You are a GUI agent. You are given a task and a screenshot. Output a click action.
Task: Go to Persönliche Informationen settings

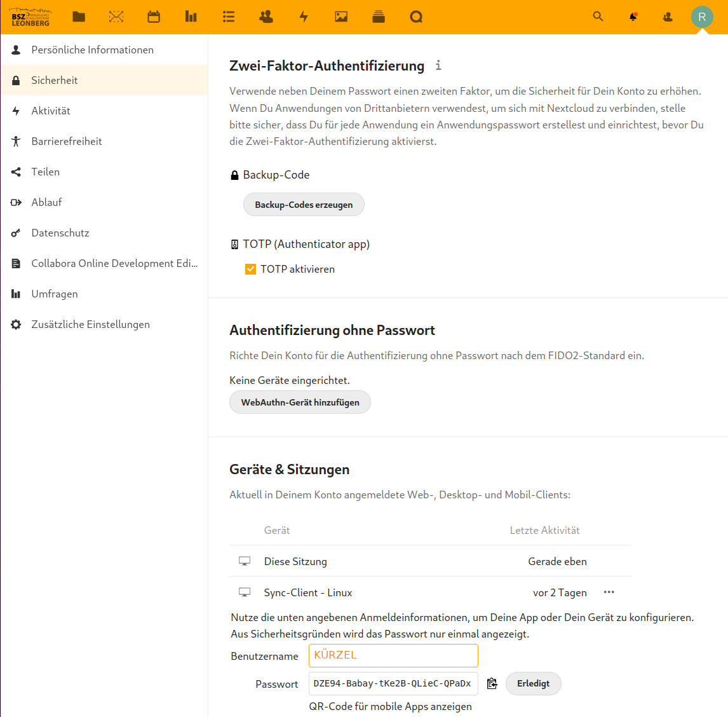pos(92,50)
